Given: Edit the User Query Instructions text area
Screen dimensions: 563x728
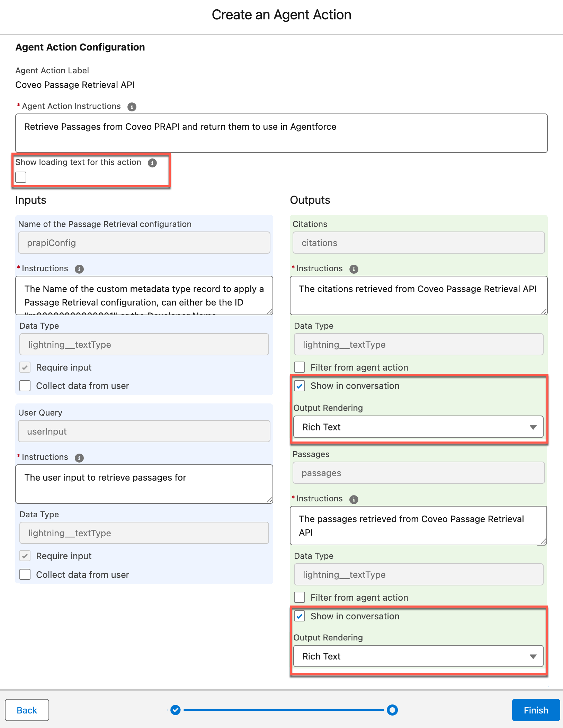Looking at the screenshot, I should pos(144,484).
